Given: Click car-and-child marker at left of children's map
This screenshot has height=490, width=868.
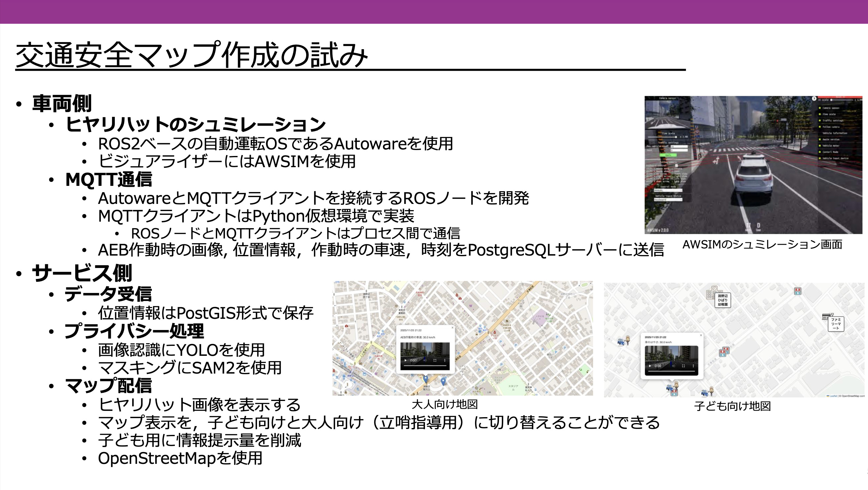Looking at the screenshot, I should coord(623,341).
